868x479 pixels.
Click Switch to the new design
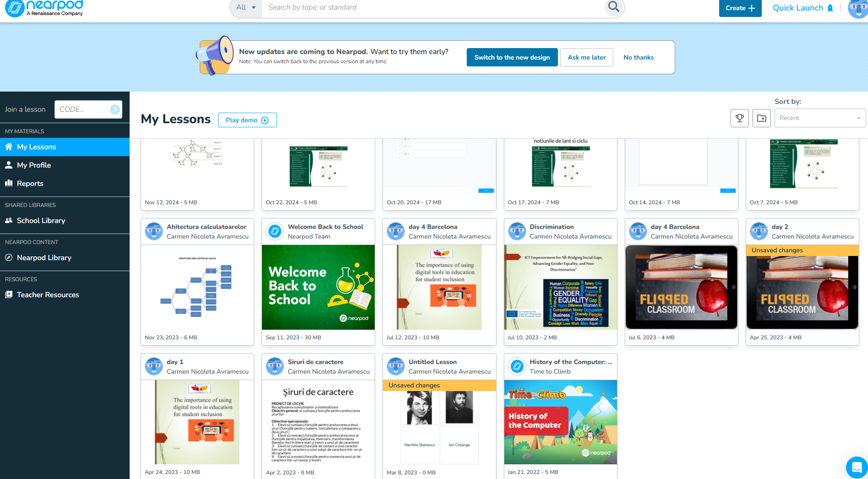512,57
